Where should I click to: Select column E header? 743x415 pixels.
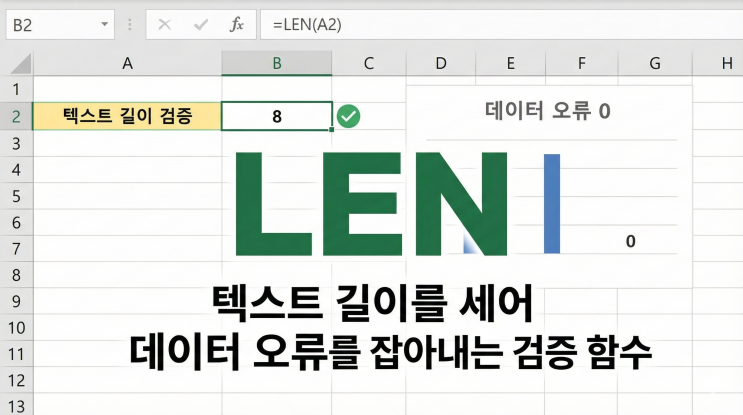click(510, 63)
